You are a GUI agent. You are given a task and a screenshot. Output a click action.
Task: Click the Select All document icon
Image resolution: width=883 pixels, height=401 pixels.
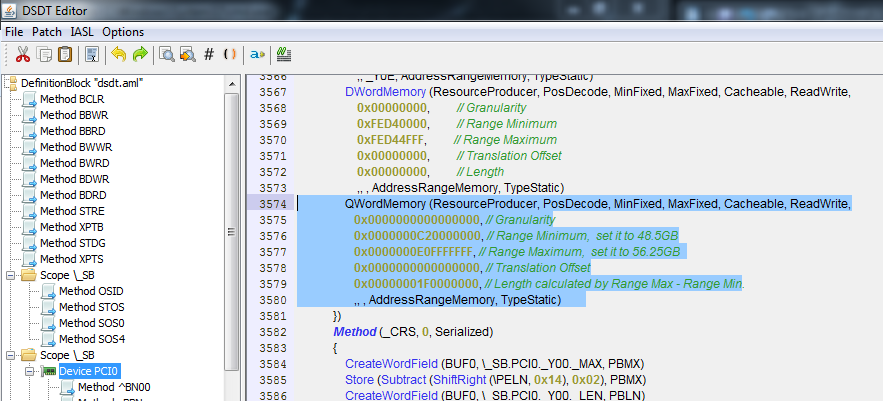pos(92,55)
